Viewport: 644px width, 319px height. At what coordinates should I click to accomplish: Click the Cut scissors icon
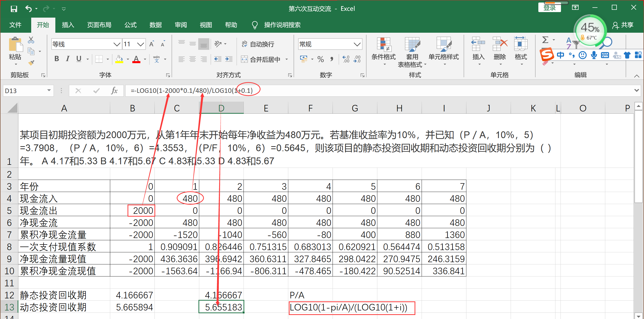(x=31, y=40)
